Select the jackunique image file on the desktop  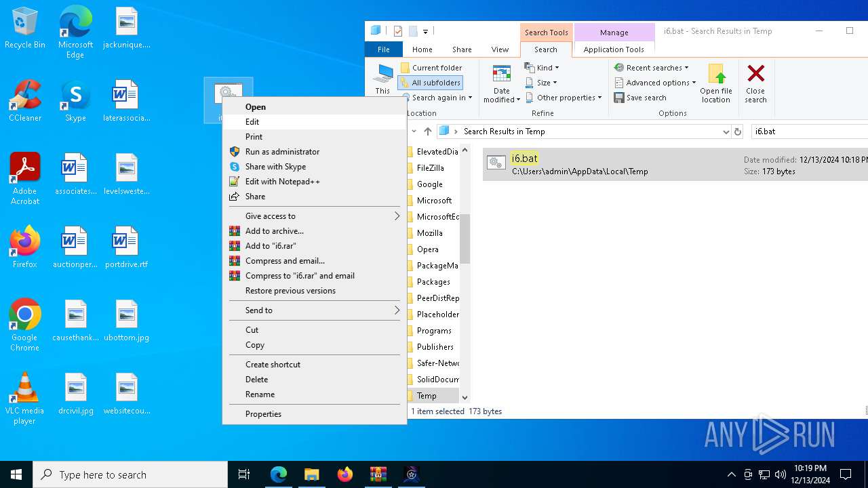click(126, 28)
